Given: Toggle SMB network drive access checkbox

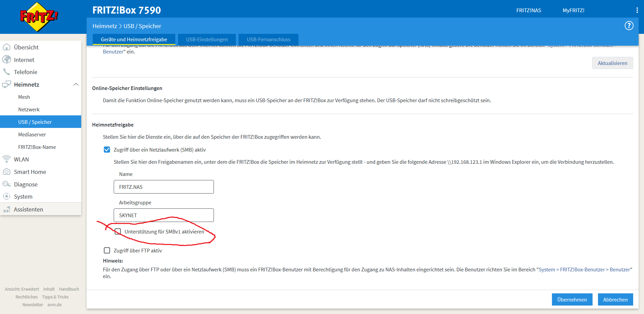Looking at the screenshot, I should pos(107,150).
